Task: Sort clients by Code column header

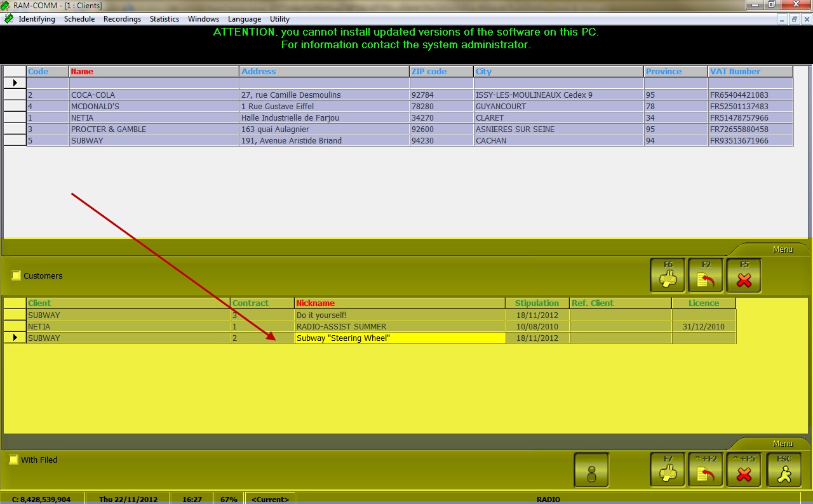Action: (x=48, y=72)
